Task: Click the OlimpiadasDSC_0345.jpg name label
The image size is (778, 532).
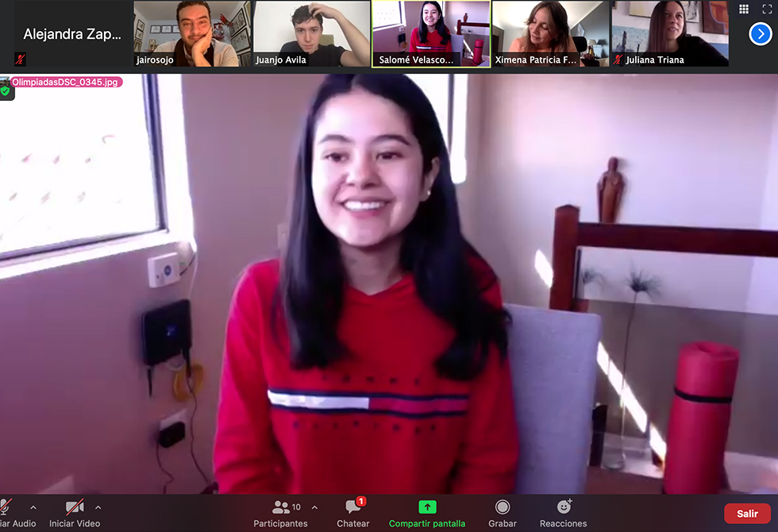Action: tap(67, 82)
